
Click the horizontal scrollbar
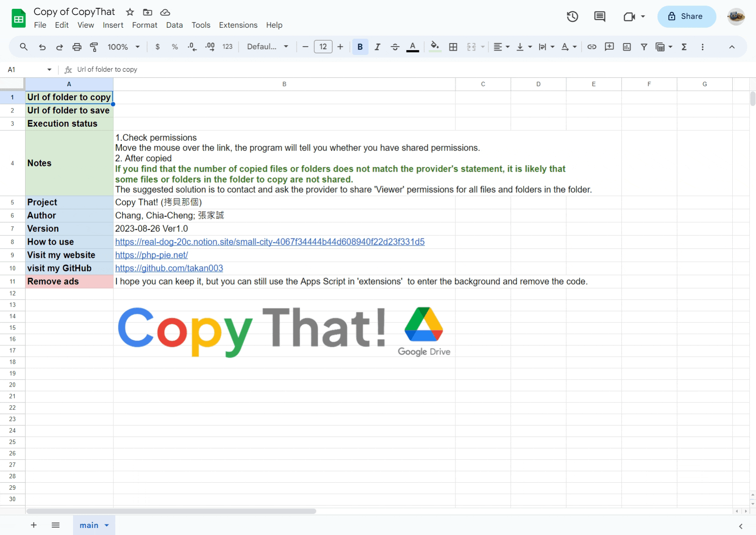171,511
